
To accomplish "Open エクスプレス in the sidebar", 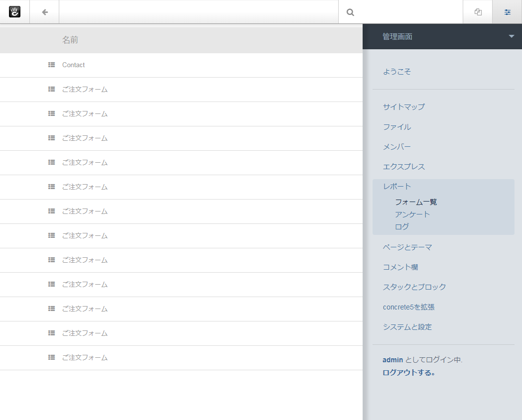I will 404,167.
